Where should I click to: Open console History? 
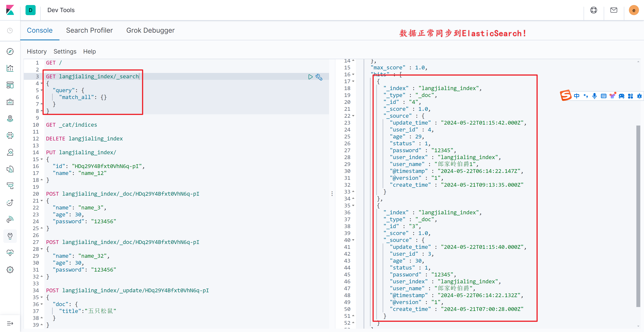(x=37, y=51)
